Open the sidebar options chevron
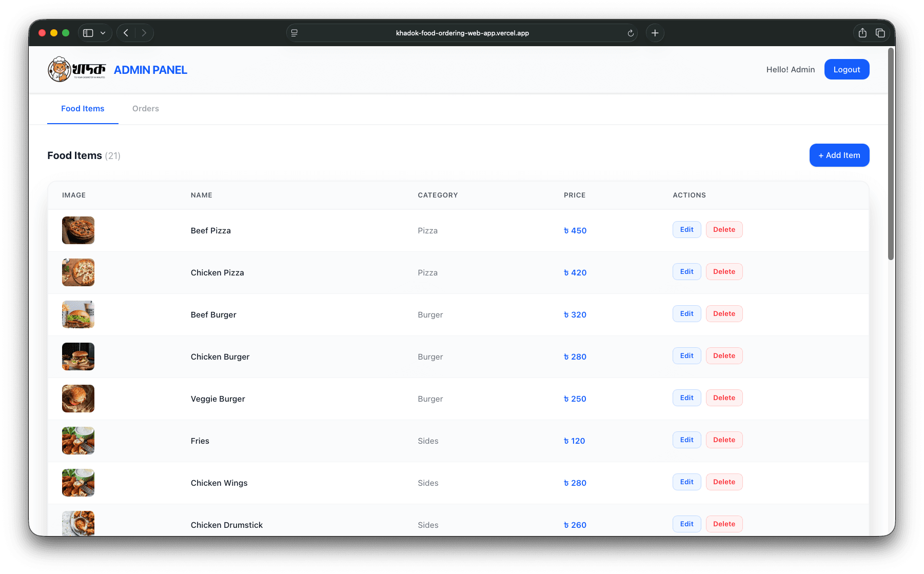Image resolution: width=924 pixels, height=574 pixels. pos(103,33)
